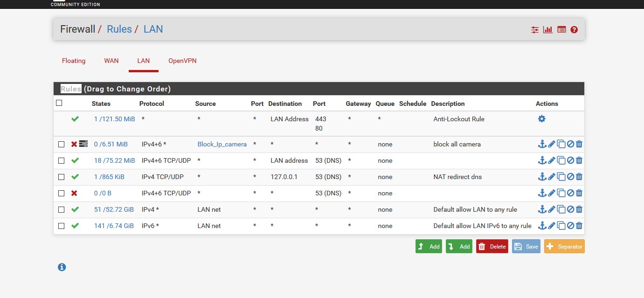Open states link 1 /121.50 MiB
This screenshot has height=298, width=644.
pos(114,119)
